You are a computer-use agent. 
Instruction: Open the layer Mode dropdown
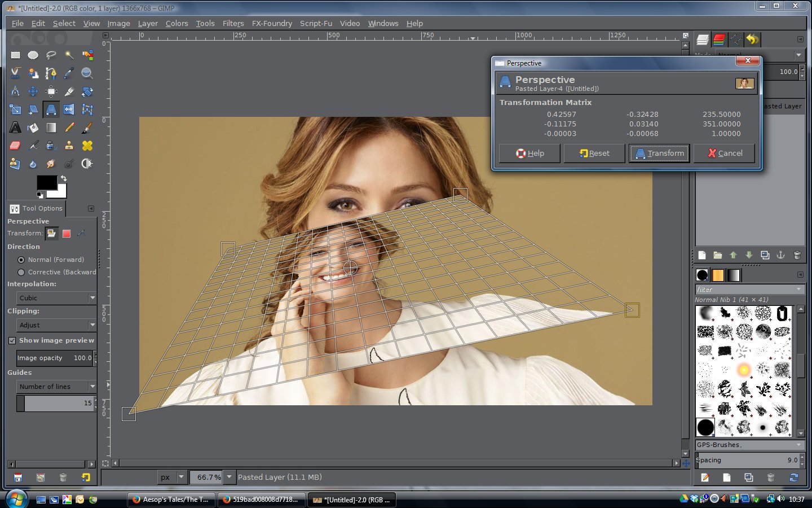click(760, 55)
